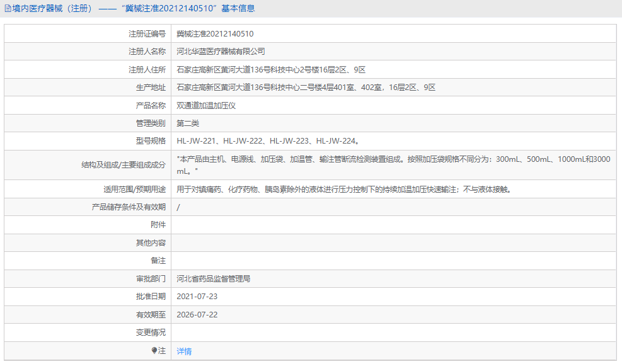The height and width of the screenshot is (364, 622).
Task: Click the document icon beside the page title
Action: click(8, 8)
